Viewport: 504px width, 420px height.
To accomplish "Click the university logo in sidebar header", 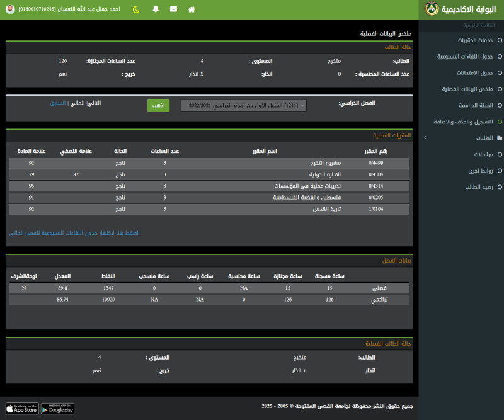I will pos(432,9).
